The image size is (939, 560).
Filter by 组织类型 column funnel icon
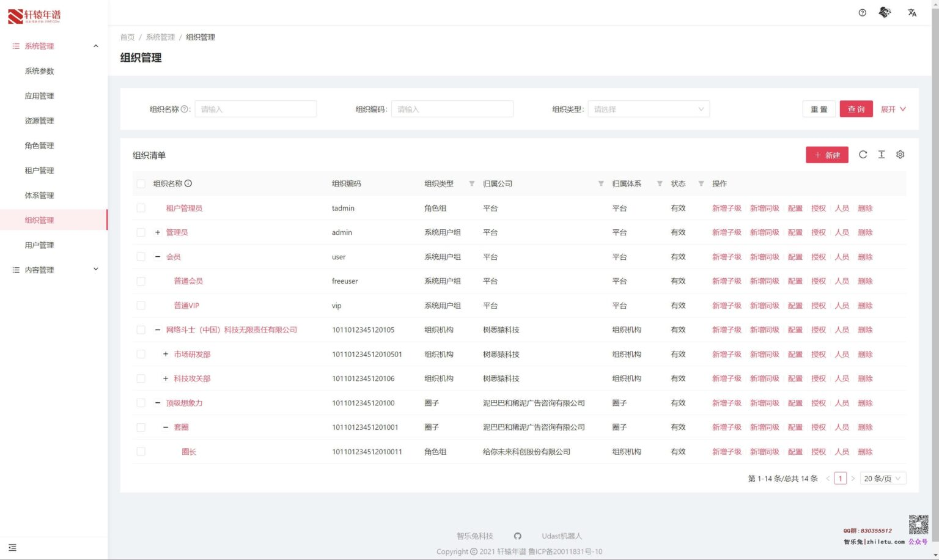[471, 183]
